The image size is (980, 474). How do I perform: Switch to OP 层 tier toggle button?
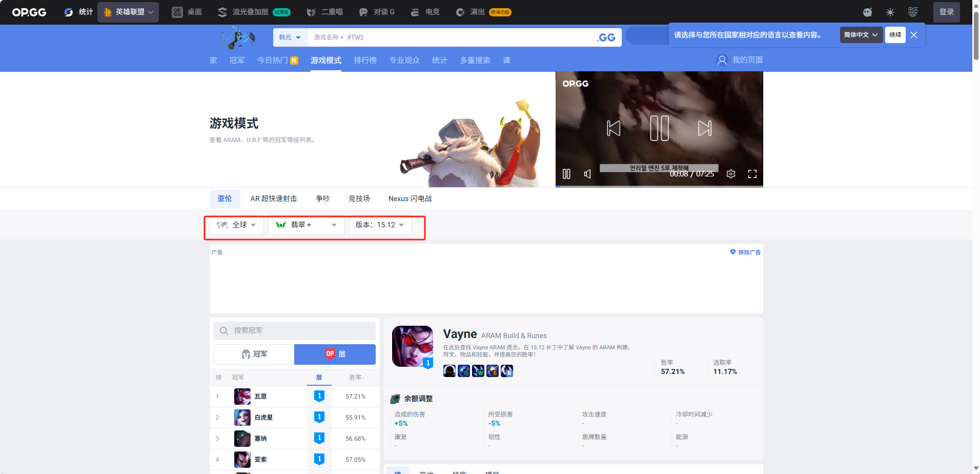click(x=335, y=354)
